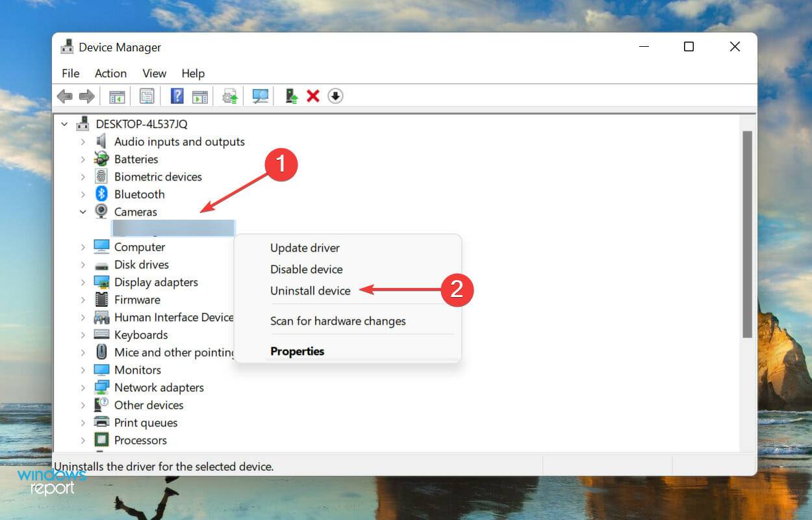Select the Uninstall device red X toolbar icon
The width and height of the screenshot is (812, 520).
[313, 96]
